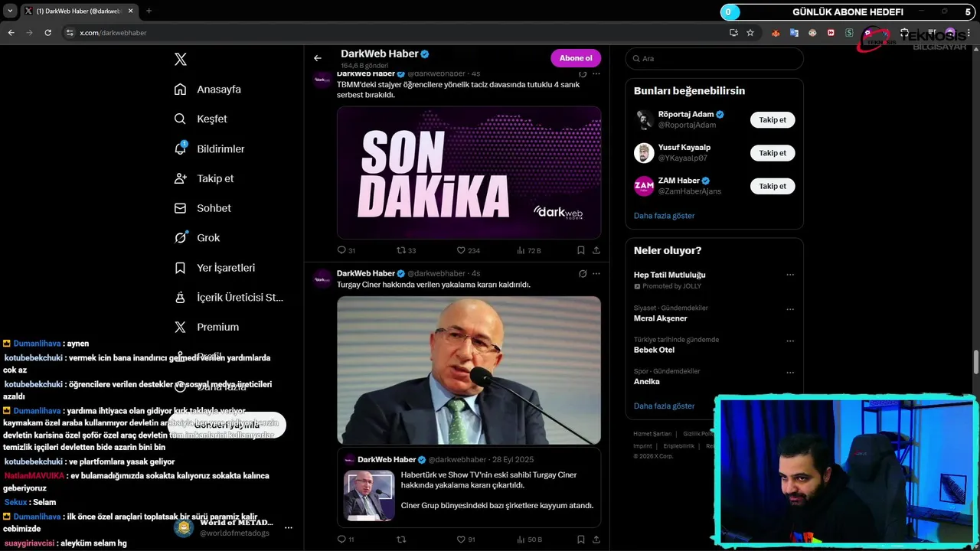Screen dimensions: 980x551
Task: Bookmark the TBMM Son Dakika post
Action: (x=581, y=250)
